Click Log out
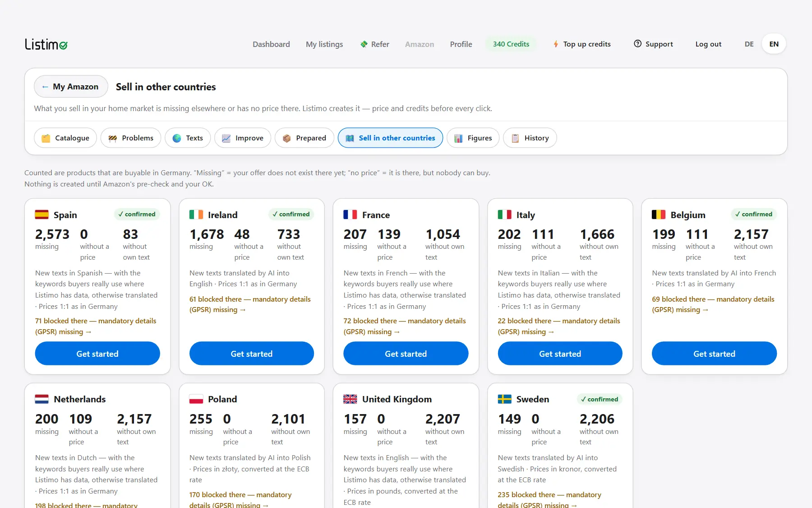This screenshot has width=812, height=508. click(708, 44)
